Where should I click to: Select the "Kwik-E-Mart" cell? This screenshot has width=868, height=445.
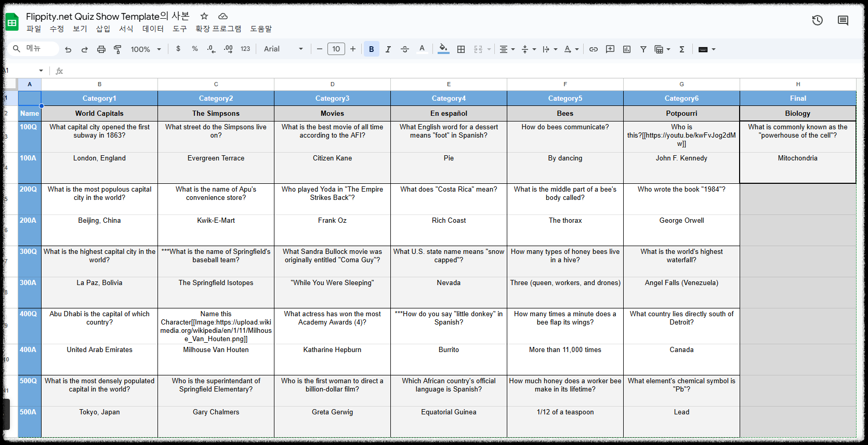click(216, 230)
